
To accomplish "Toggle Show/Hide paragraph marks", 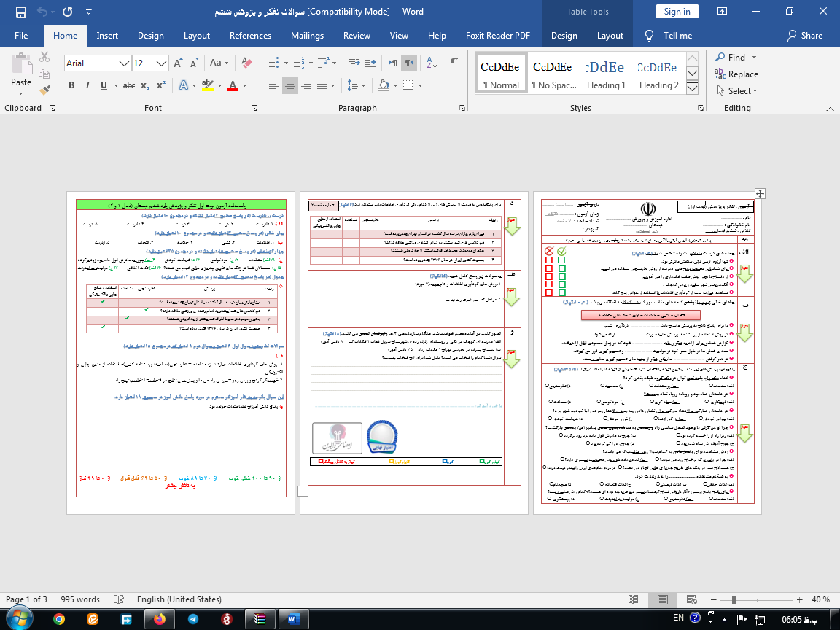I will (x=454, y=63).
